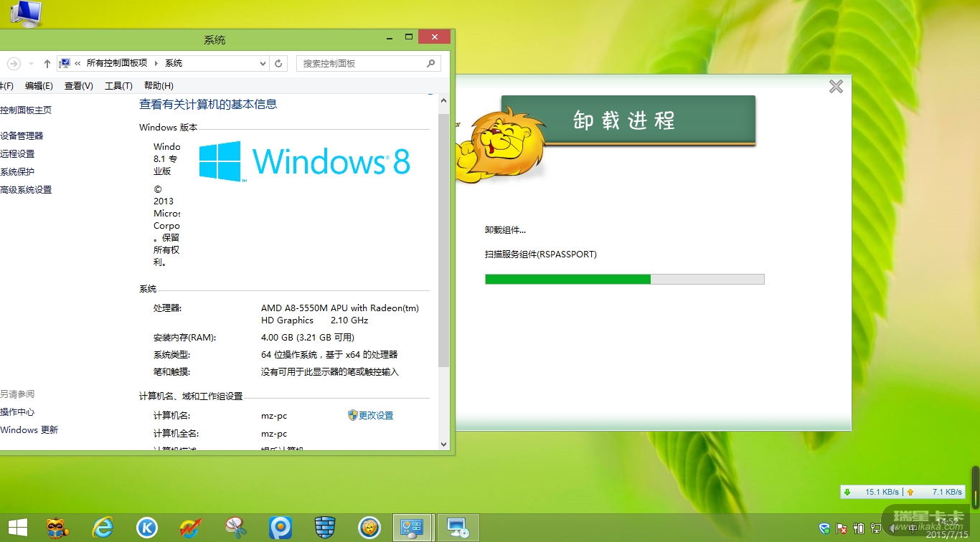Refresh the System control panel page
980x542 pixels.
click(x=279, y=63)
